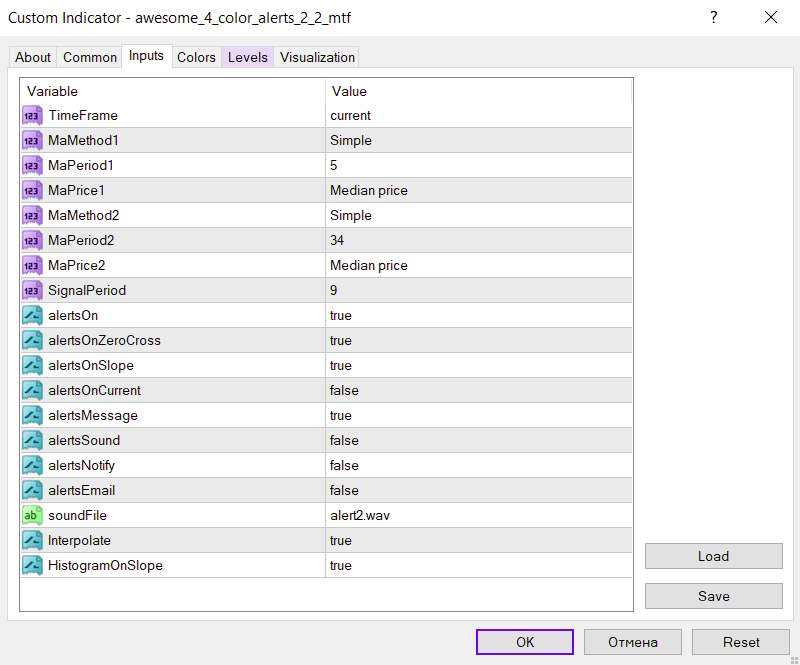The width and height of the screenshot is (800, 665).
Task: Click the icon beside HistogramOnSlope variable
Action: 31,566
